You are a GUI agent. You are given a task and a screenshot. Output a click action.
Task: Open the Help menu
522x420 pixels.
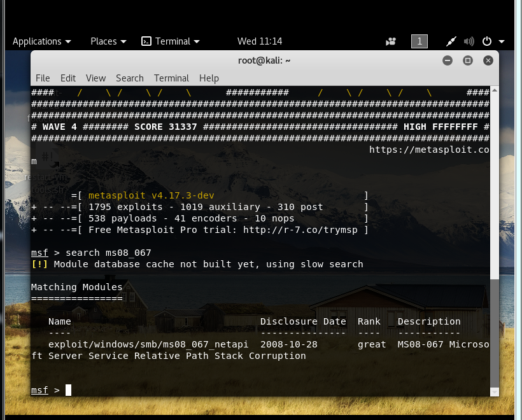tap(209, 78)
